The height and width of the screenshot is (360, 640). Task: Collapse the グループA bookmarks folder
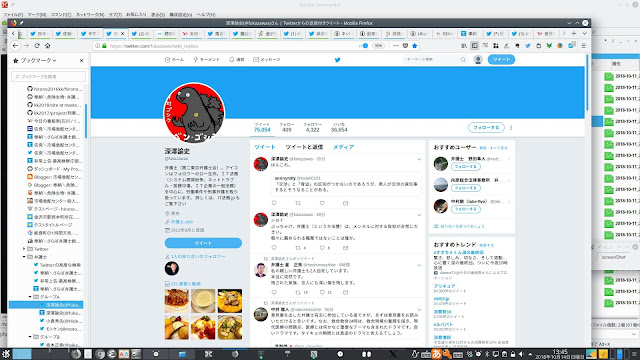pos(30,297)
